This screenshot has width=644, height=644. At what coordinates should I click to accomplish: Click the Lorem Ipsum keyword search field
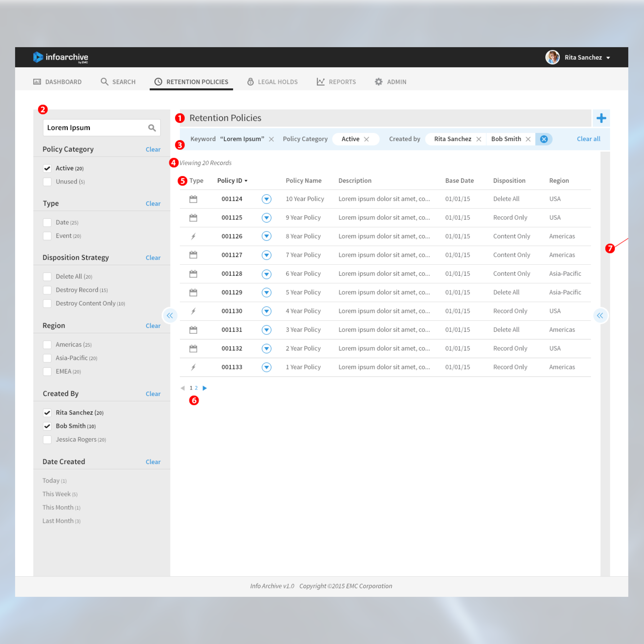pyautogui.click(x=93, y=128)
